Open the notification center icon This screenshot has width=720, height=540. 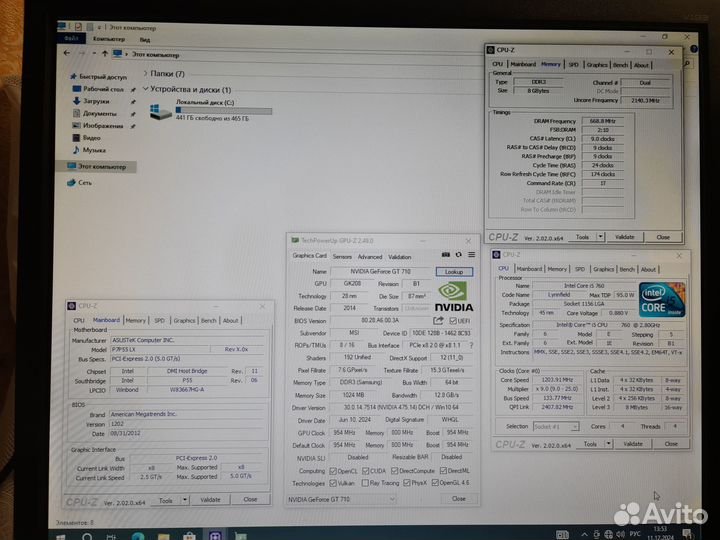pyautogui.click(x=687, y=533)
